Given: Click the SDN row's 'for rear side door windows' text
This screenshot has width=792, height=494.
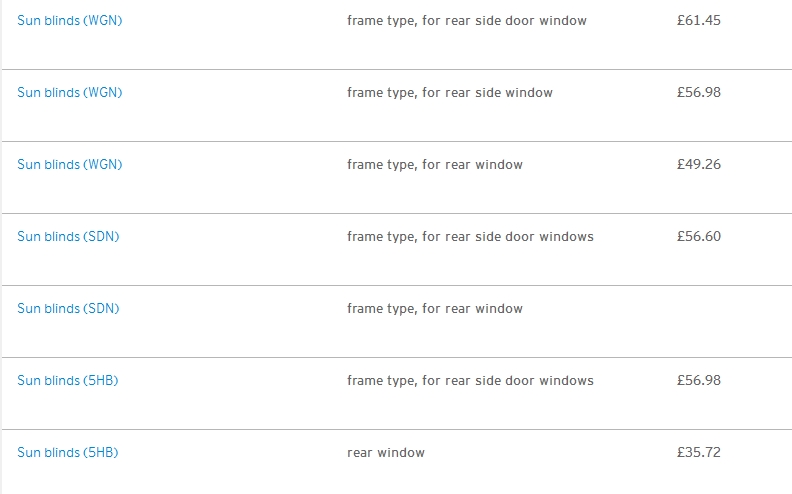Looking at the screenshot, I should 470,237.
